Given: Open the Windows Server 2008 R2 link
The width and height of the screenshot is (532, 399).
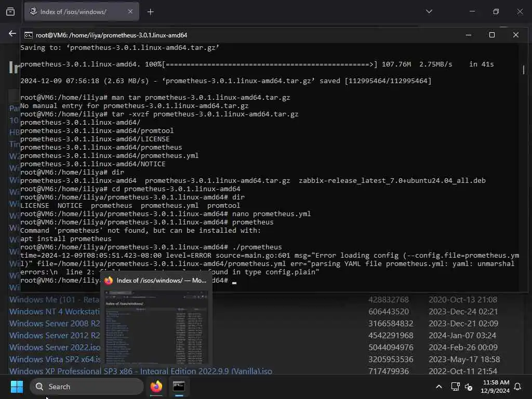Looking at the screenshot, I should [x=55, y=323].
